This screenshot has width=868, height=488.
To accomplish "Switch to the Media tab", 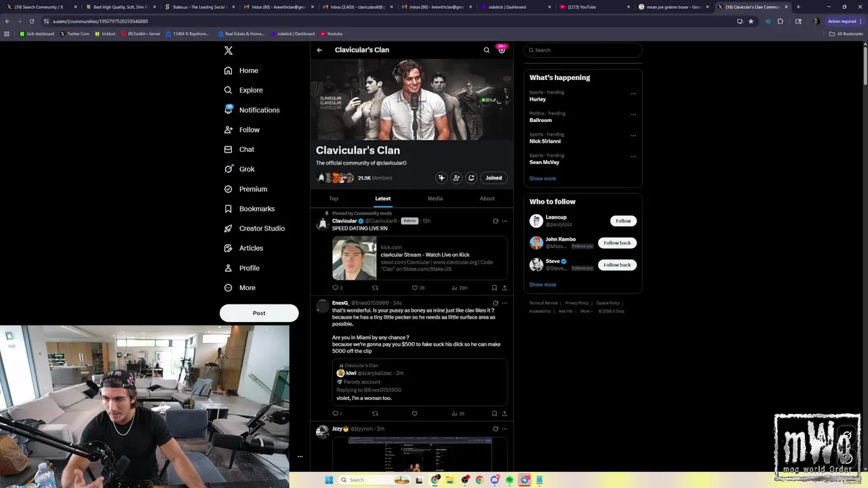I will (x=435, y=199).
